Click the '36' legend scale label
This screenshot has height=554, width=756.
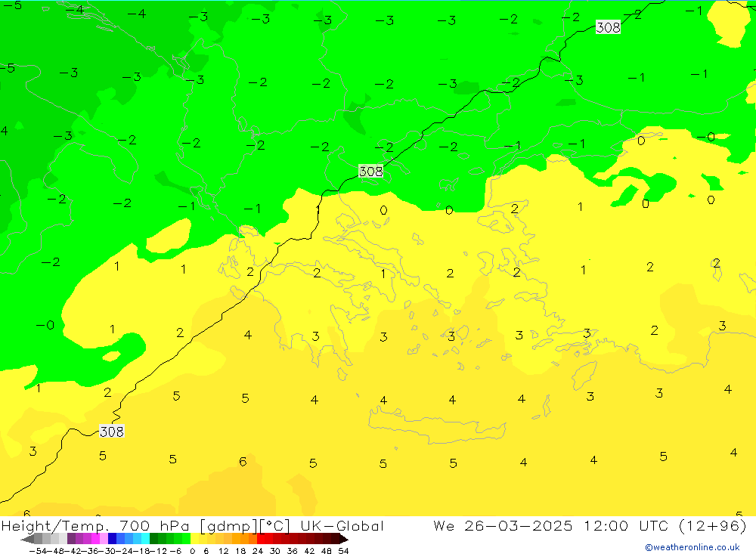coord(292,551)
